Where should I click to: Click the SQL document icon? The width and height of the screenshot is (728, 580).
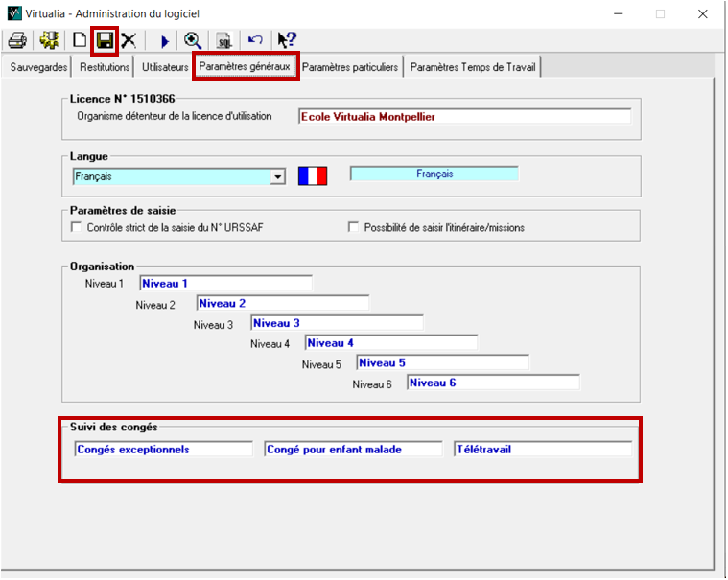[223, 40]
